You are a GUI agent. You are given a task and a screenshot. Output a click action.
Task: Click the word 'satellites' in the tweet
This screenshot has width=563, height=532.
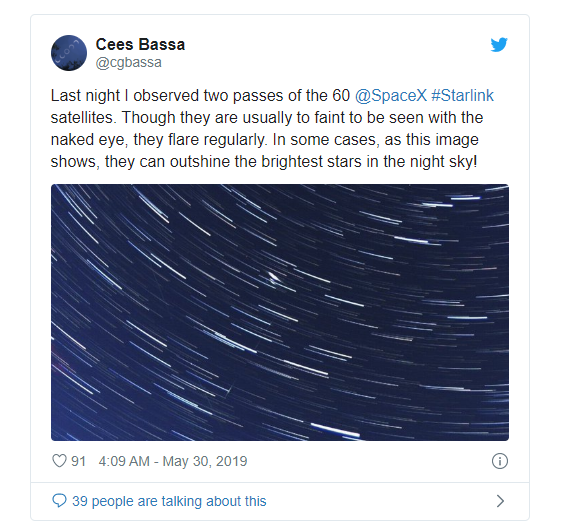click(82, 118)
